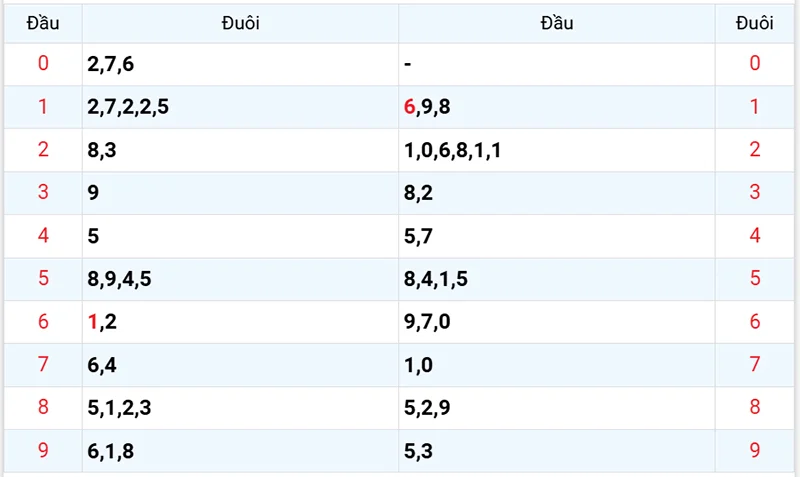Click red number 7 in the left column

coord(42,365)
